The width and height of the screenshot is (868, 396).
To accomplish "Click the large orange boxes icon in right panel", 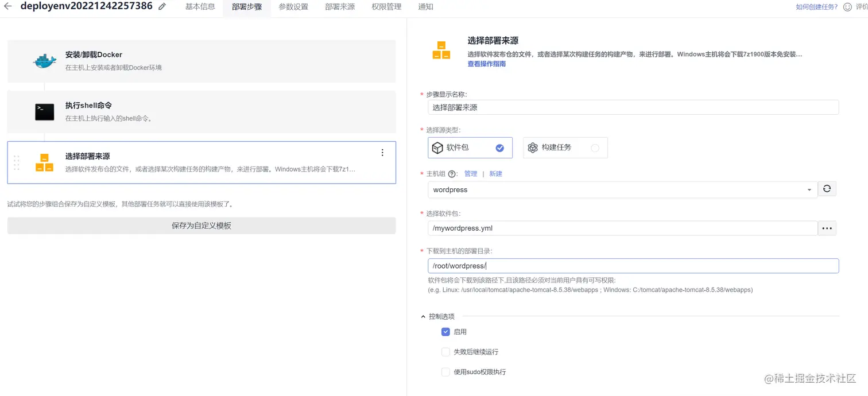I will click(x=441, y=50).
